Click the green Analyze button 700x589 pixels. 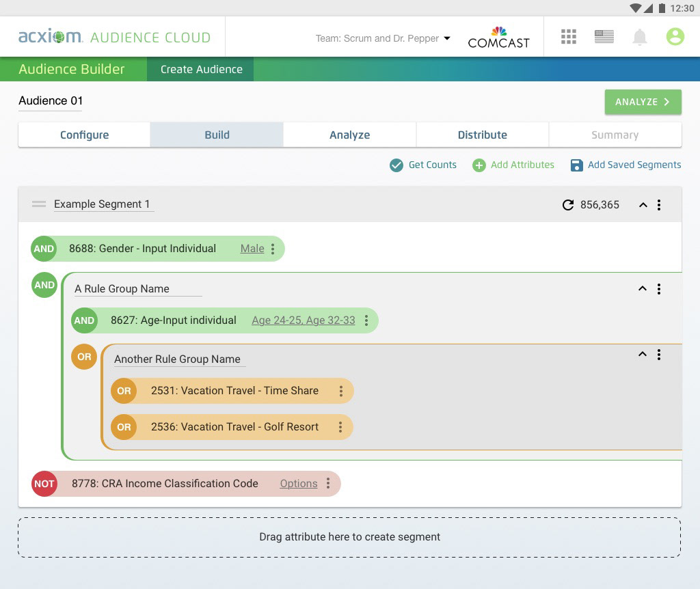coord(643,102)
